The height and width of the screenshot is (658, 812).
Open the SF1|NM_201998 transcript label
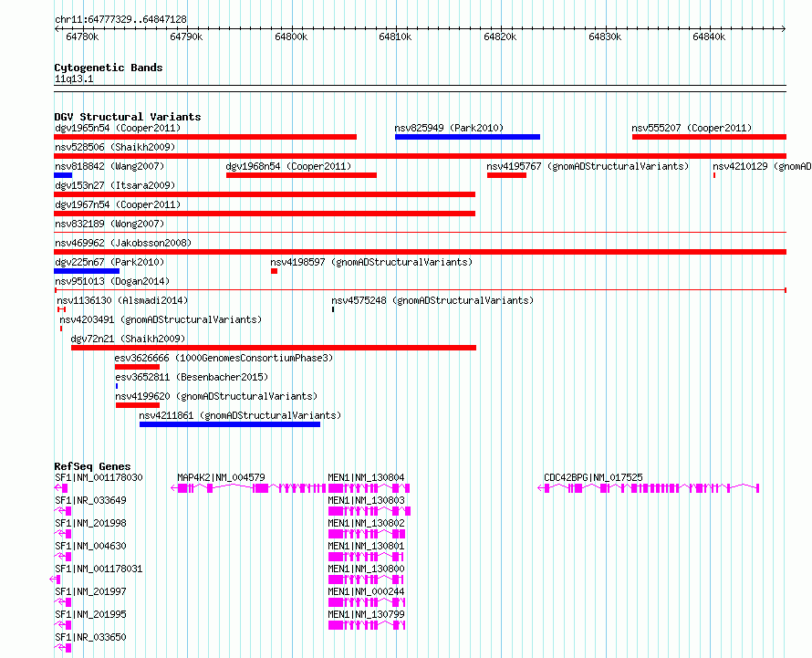coord(90,523)
